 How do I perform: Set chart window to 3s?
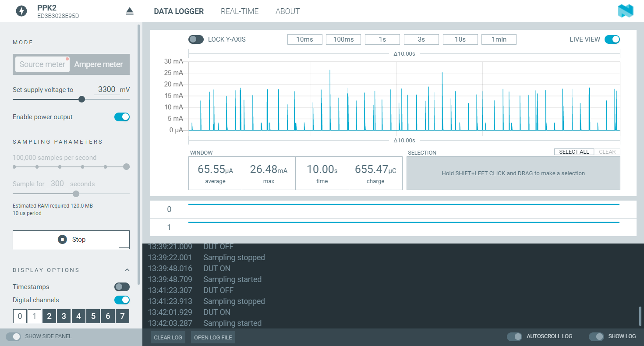point(421,39)
